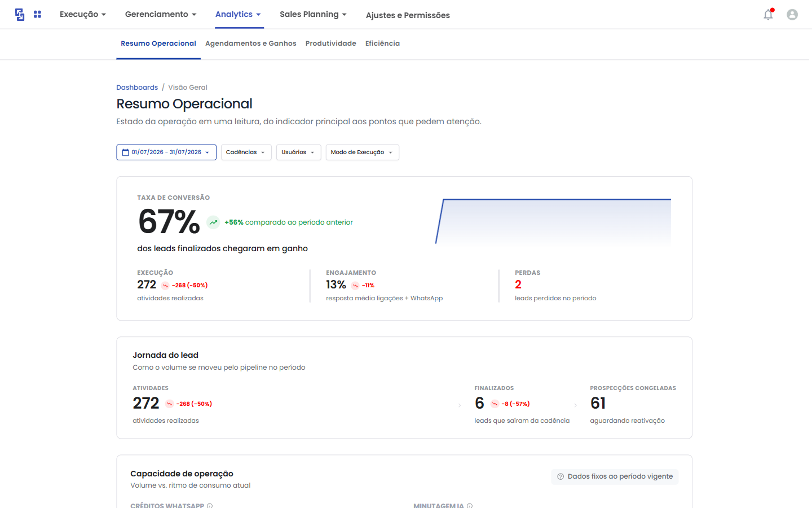Click the green upward trend icon
This screenshot has height=508, width=812.
pos(213,222)
